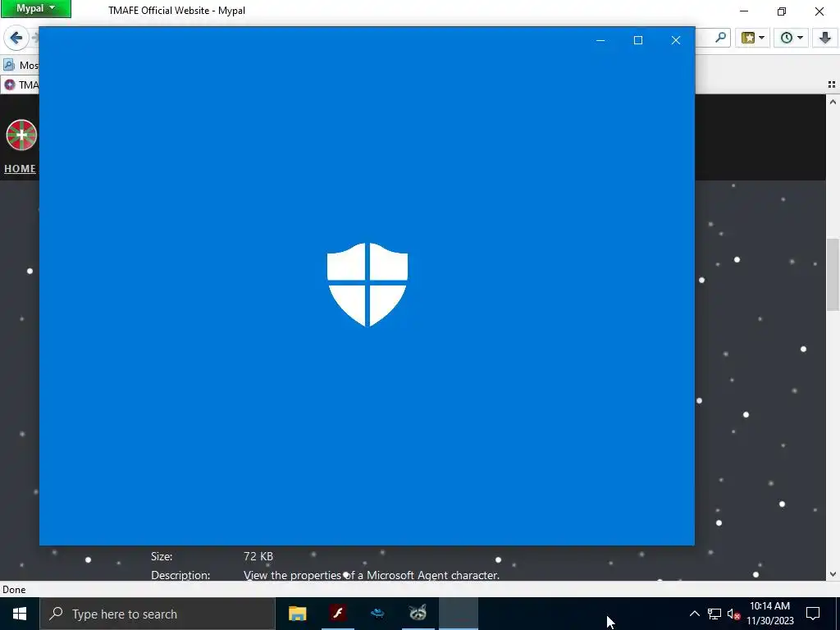Close the Windows Security window
840x630 pixels.
pyautogui.click(x=676, y=40)
